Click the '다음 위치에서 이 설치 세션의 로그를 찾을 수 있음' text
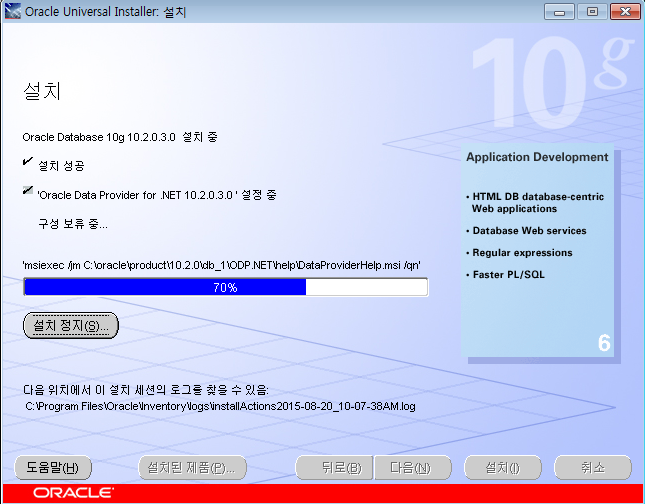 pyautogui.click(x=146, y=390)
